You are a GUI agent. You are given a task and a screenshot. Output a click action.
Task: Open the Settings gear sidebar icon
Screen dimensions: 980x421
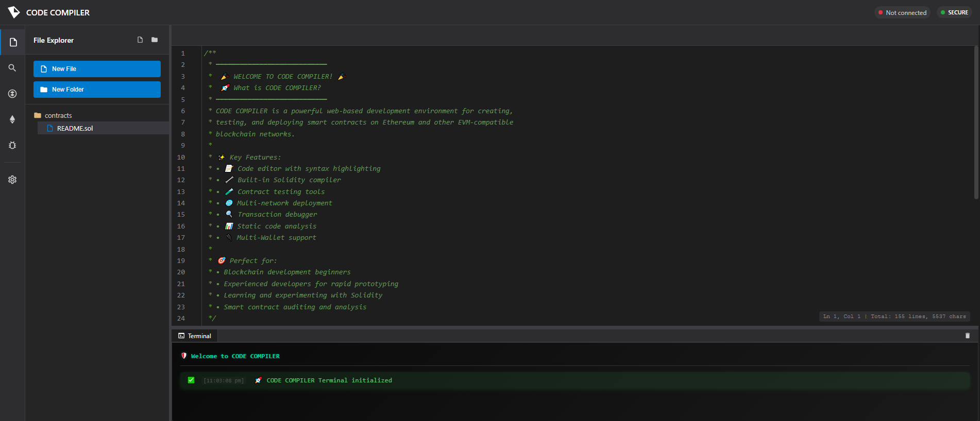(x=12, y=180)
